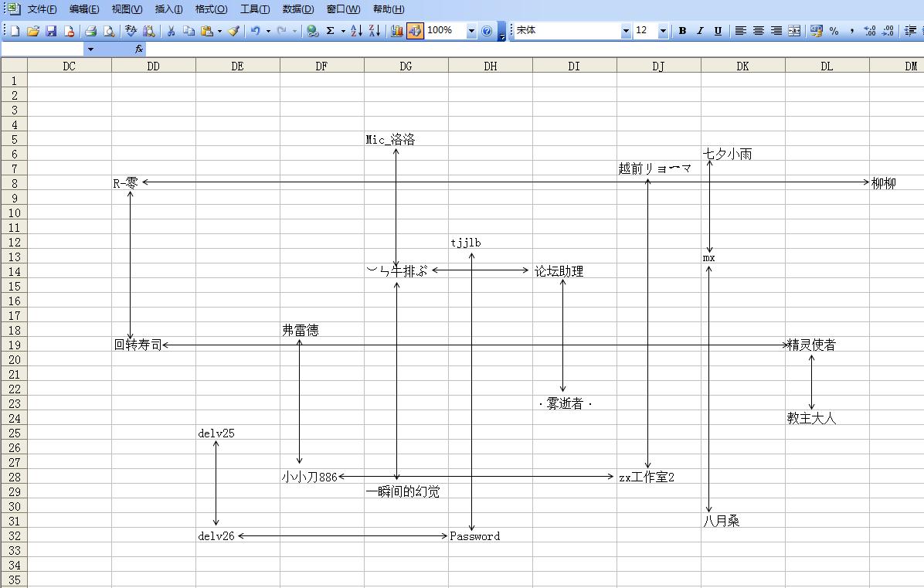The height and width of the screenshot is (588, 924).
Task: Toggle underline formatting
Action: 718,31
